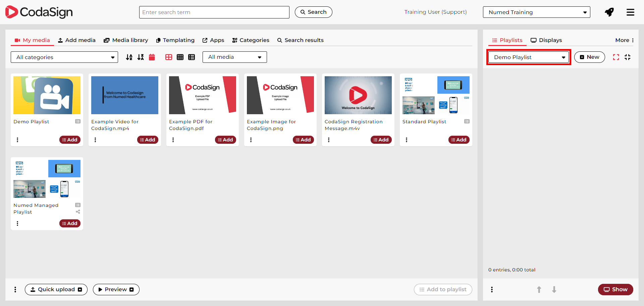Sort media by date calendar icon
644x306 pixels.
(x=152, y=57)
